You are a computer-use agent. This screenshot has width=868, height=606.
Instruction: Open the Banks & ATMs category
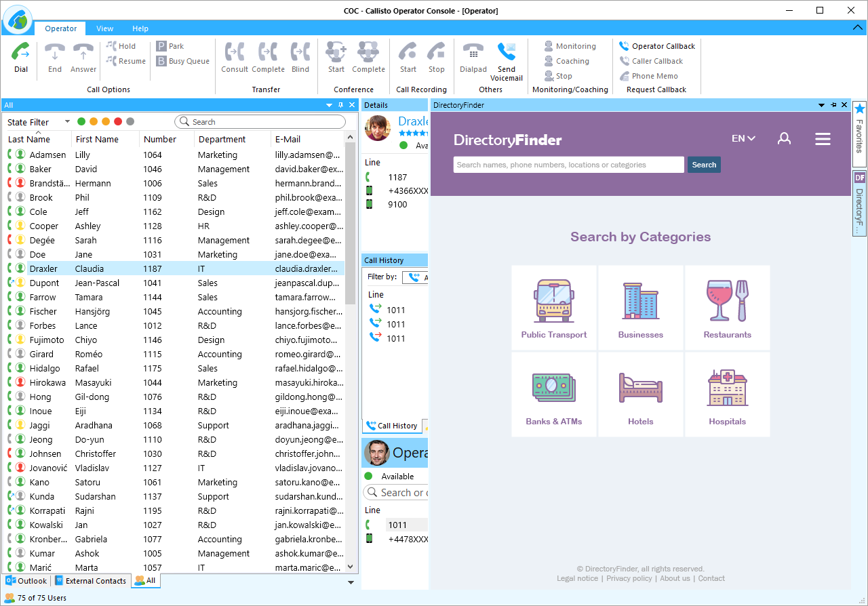tap(554, 395)
